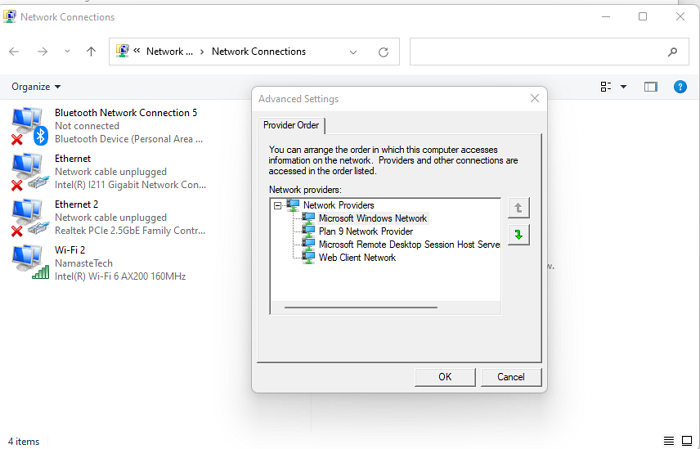The height and width of the screenshot is (449, 700).
Task: Click the Network ... breadcrumb segment
Action: point(170,52)
